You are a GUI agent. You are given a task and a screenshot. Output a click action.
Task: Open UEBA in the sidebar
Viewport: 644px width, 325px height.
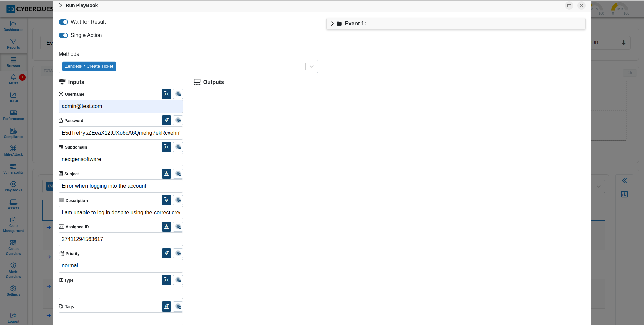(13, 98)
